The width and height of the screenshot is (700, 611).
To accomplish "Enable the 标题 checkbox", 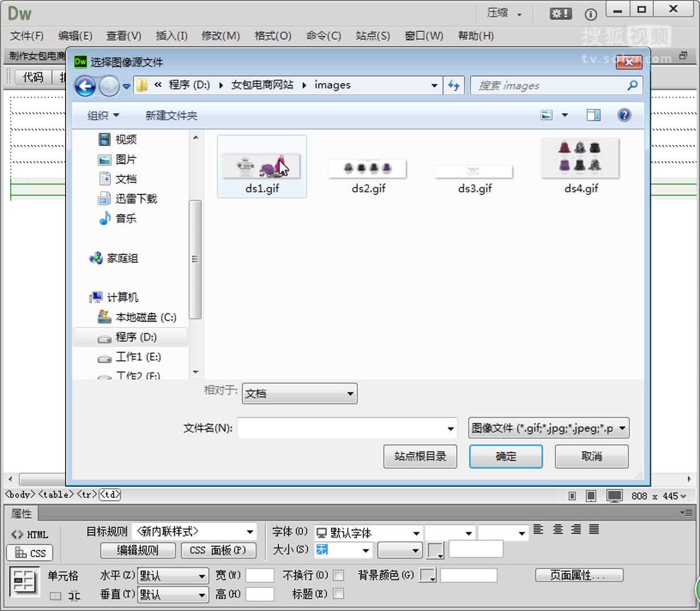I will point(339,593).
